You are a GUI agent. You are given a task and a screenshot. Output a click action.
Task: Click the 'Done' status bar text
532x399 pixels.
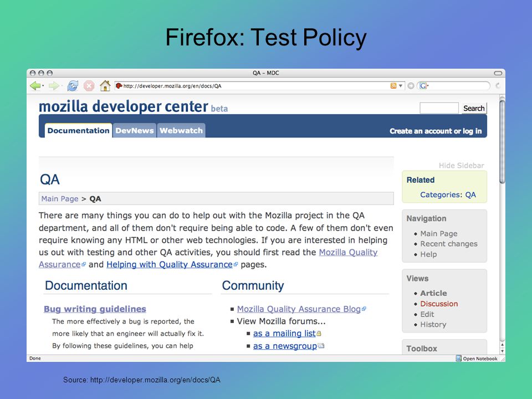click(x=35, y=359)
